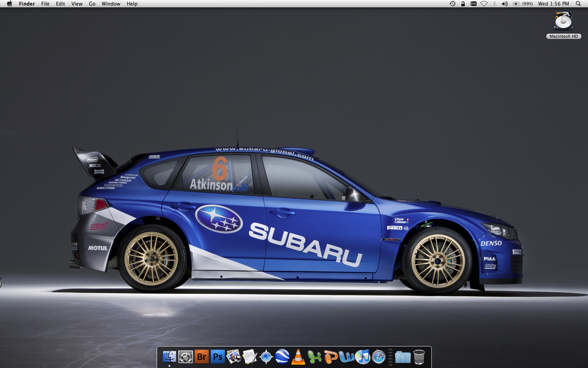Open the Go menu

(x=92, y=4)
